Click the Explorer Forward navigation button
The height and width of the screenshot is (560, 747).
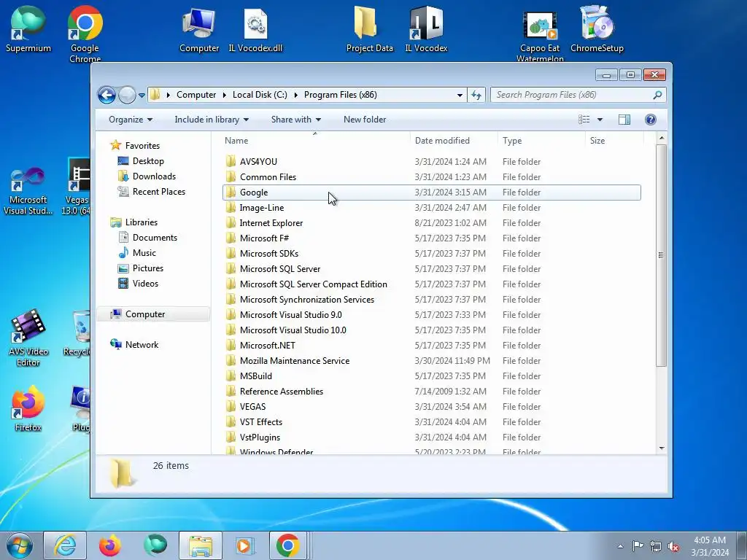tap(127, 96)
